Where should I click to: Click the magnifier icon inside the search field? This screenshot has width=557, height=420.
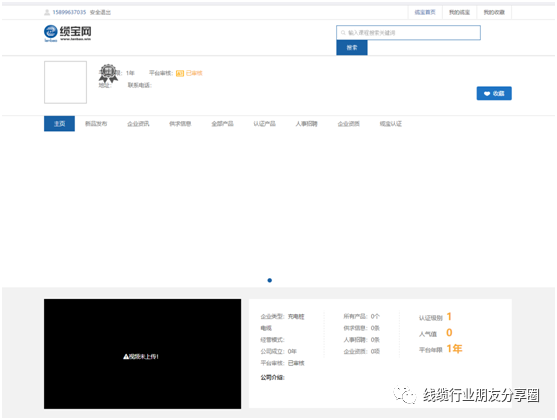pos(343,33)
